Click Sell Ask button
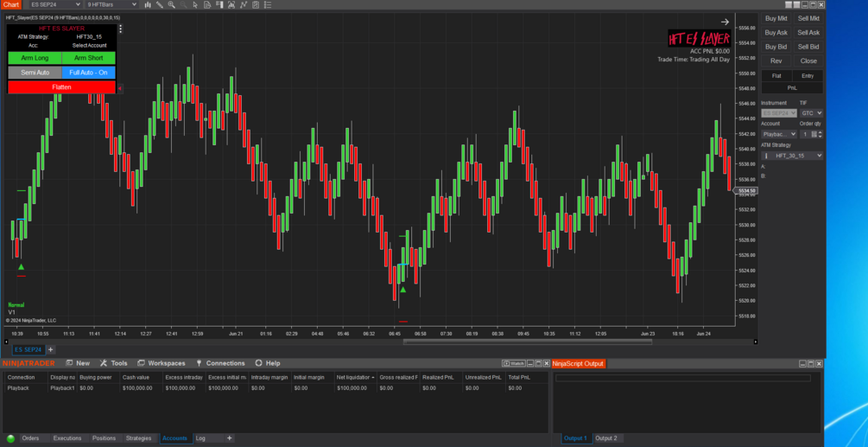This screenshot has height=447, width=868. tap(808, 33)
